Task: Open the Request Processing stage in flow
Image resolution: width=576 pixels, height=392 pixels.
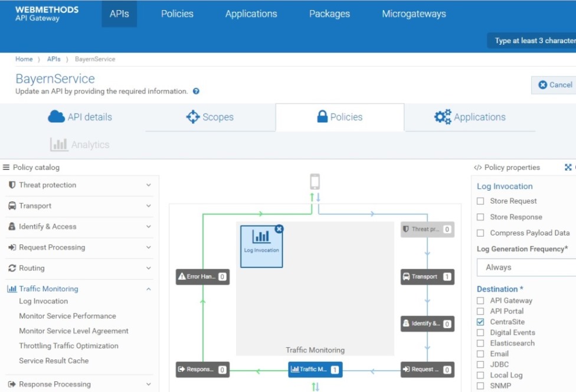Action: (427, 370)
